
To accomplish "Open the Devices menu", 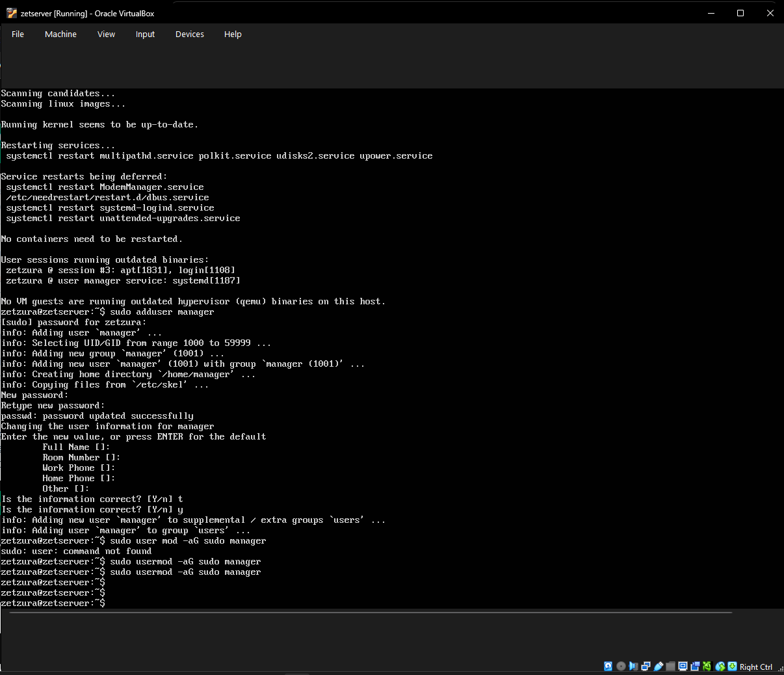I will pyautogui.click(x=189, y=34).
